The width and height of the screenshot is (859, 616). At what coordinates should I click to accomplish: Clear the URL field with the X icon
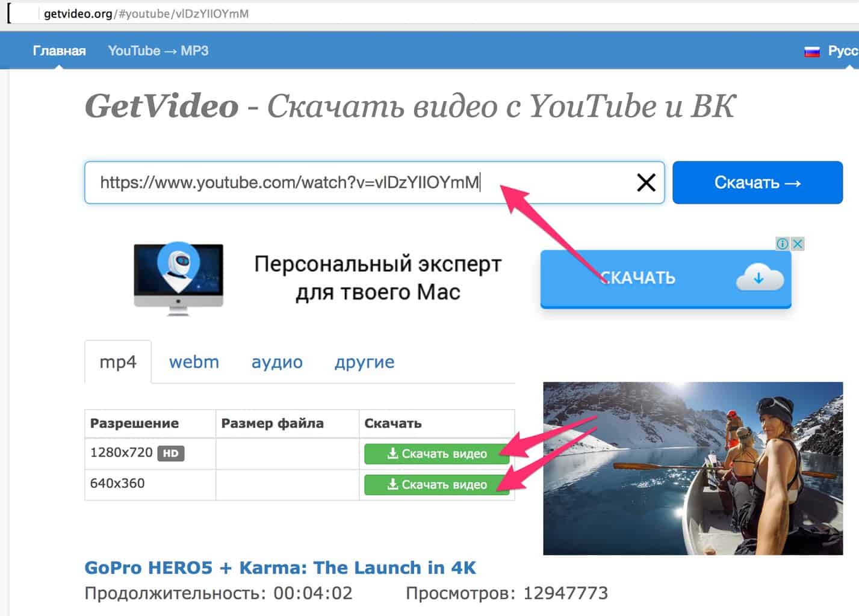tap(646, 182)
